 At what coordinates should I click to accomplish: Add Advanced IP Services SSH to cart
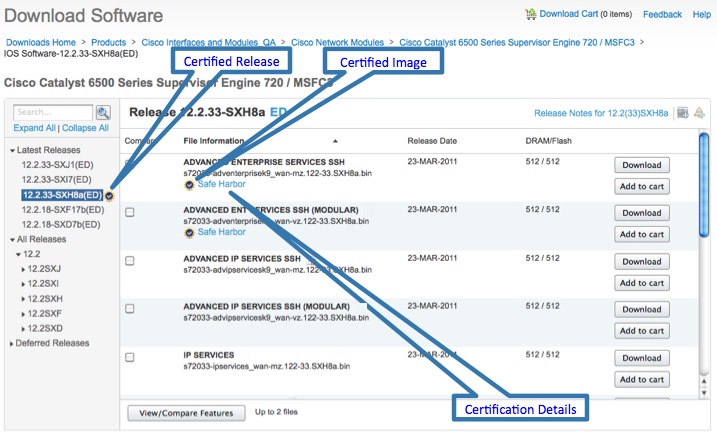[642, 283]
